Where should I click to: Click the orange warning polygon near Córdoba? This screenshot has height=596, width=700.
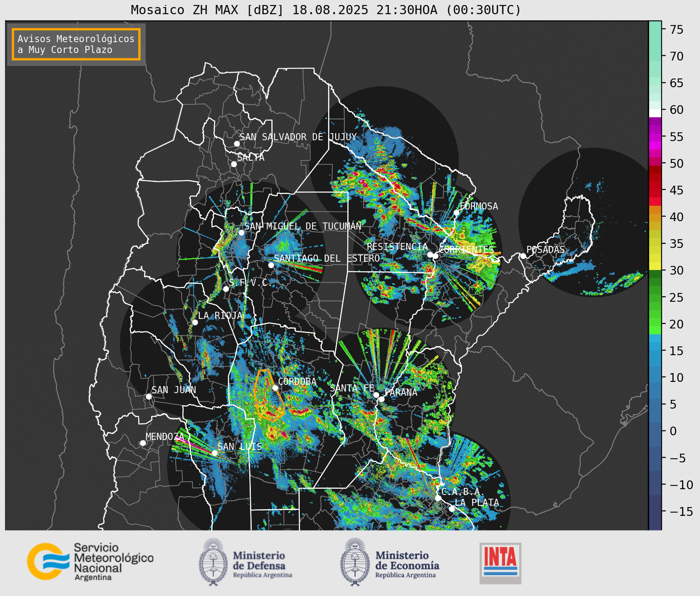(269, 395)
